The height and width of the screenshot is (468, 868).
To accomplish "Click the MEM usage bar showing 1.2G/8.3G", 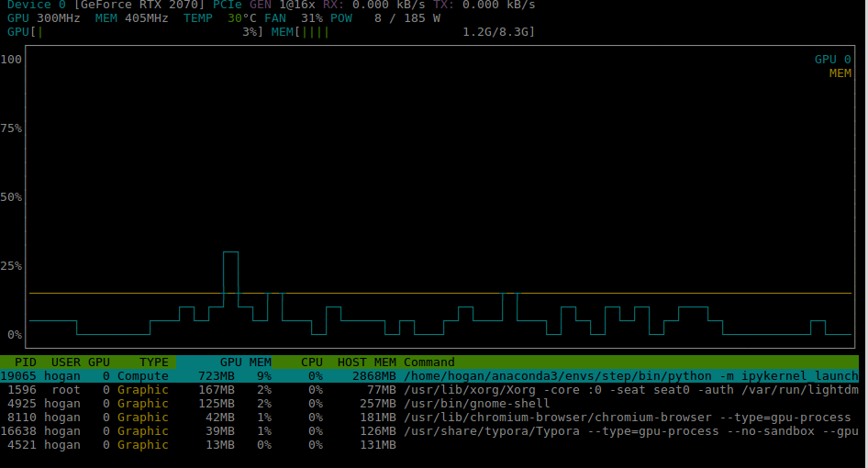I will [403, 32].
